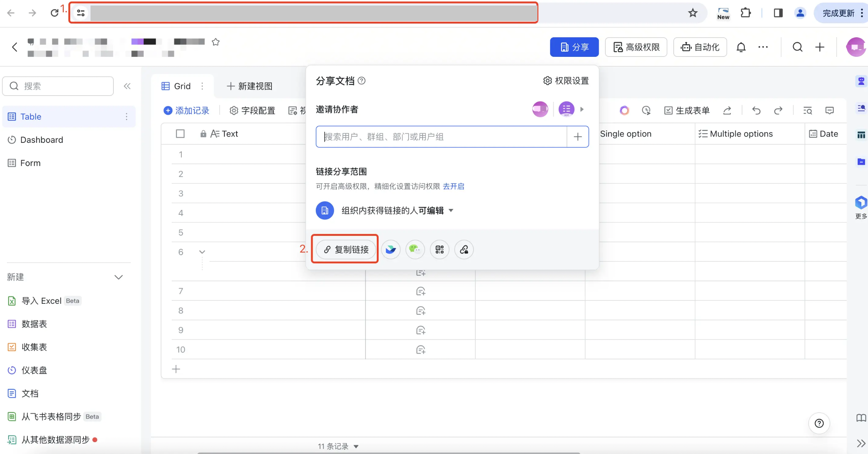Focus the sidebar 搜索 search field
This screenshot has width=868, height=454.
tap(58, 86)
